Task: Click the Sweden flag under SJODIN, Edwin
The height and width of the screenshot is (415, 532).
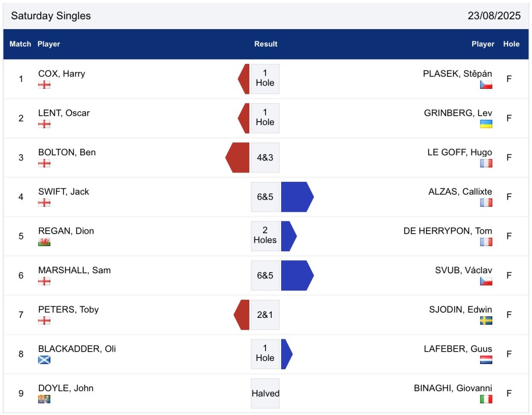Action: 486,320
